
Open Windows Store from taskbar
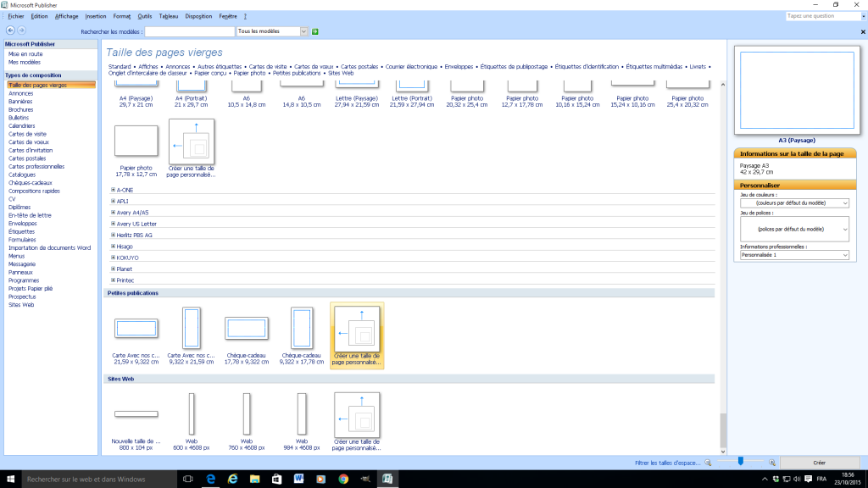tap(277, 480)
